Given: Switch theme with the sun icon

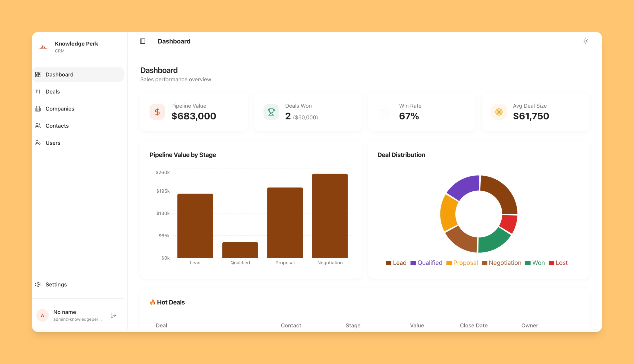Looking at the screenshot, I should pyautogui.click(x=585, y=41).
